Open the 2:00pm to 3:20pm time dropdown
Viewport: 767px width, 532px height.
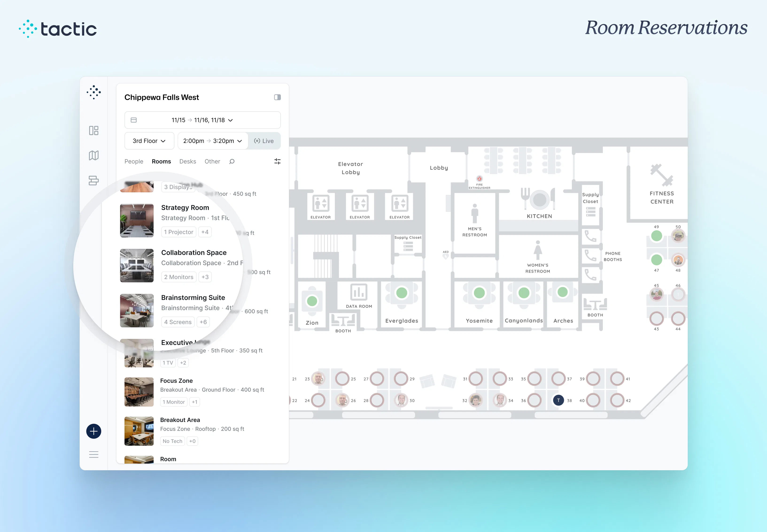pos(213,141)
